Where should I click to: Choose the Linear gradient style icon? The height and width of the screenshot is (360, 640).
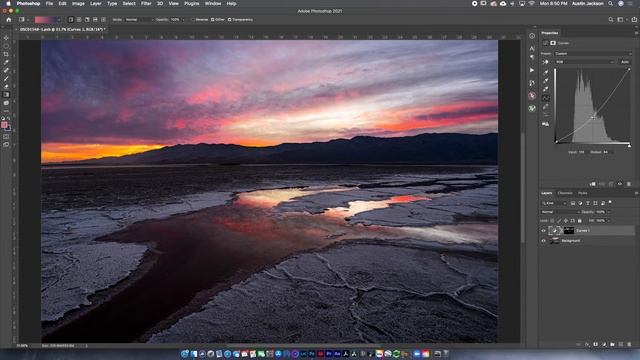pos(71,20)
